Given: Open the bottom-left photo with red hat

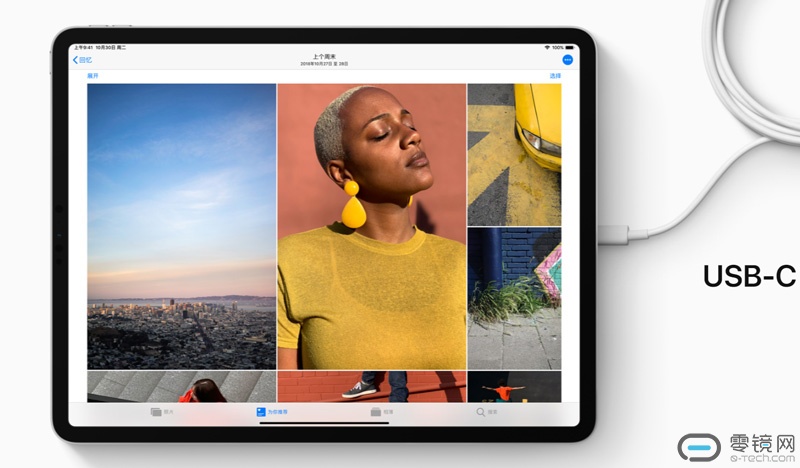Looking at the screenshot, I should pyautogui.click(x=181, y=387).
